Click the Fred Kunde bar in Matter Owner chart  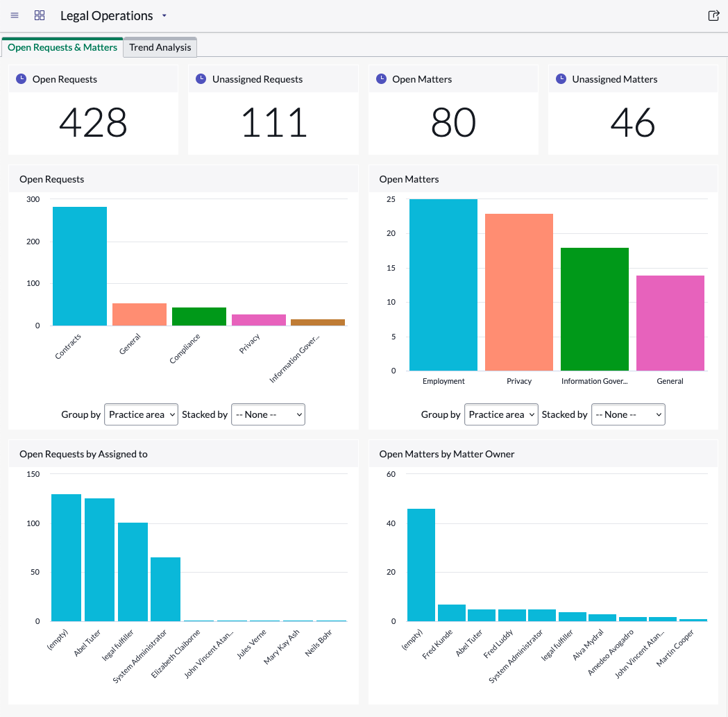(452, 612)
